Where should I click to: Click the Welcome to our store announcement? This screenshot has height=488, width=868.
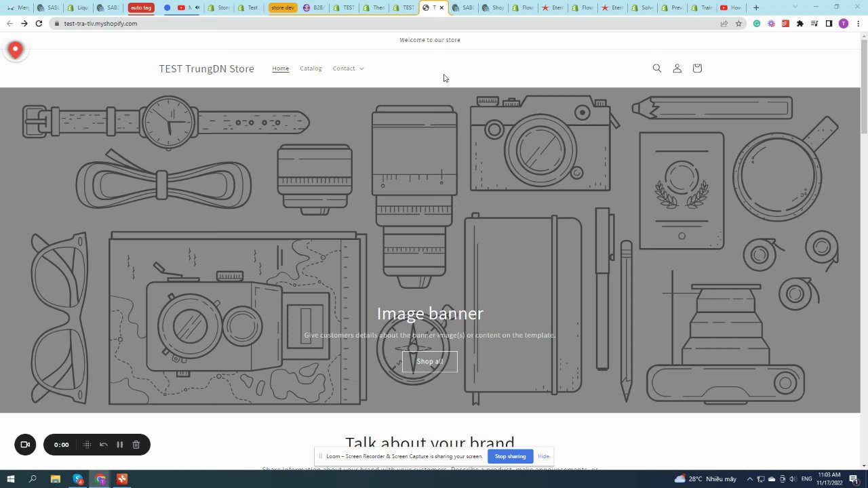[x=430, y=40]
